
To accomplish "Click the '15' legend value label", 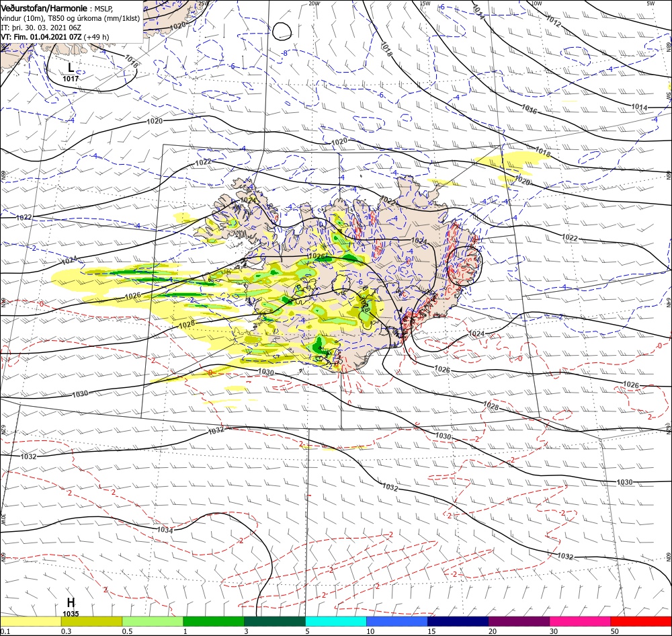I will point(431,631).
